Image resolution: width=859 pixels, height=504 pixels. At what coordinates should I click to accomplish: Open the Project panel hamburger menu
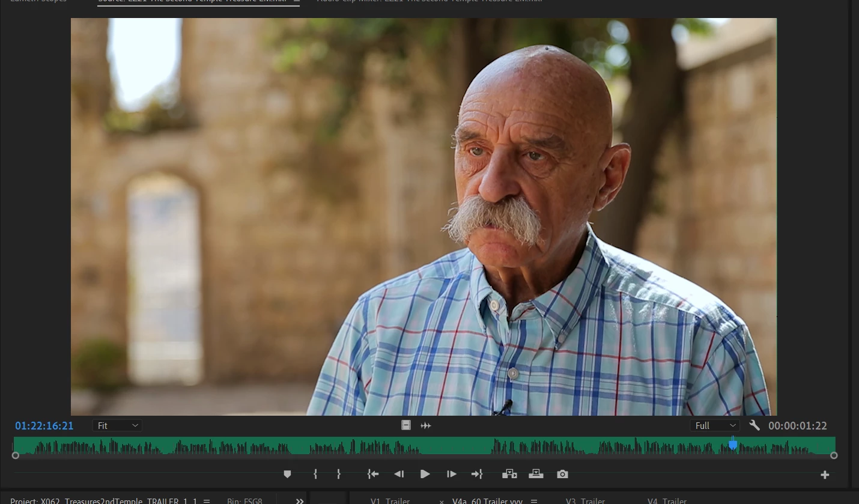pos(207,501)
